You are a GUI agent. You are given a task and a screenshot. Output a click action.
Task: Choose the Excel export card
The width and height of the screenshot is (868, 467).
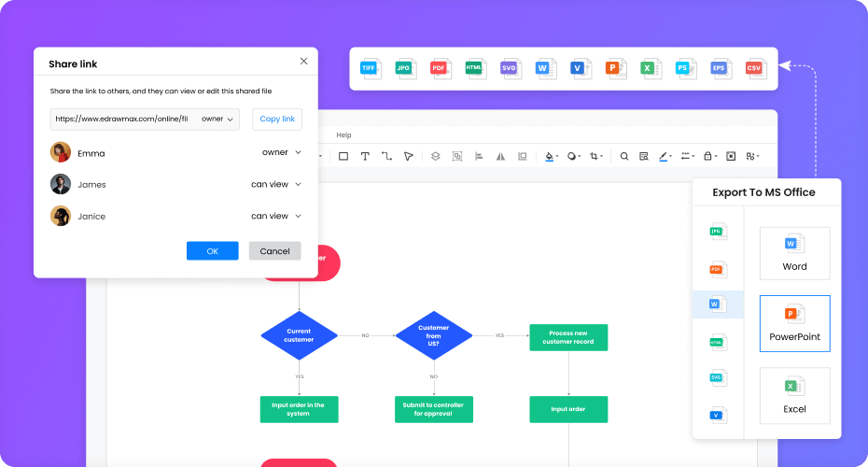[x=794, y=395]
